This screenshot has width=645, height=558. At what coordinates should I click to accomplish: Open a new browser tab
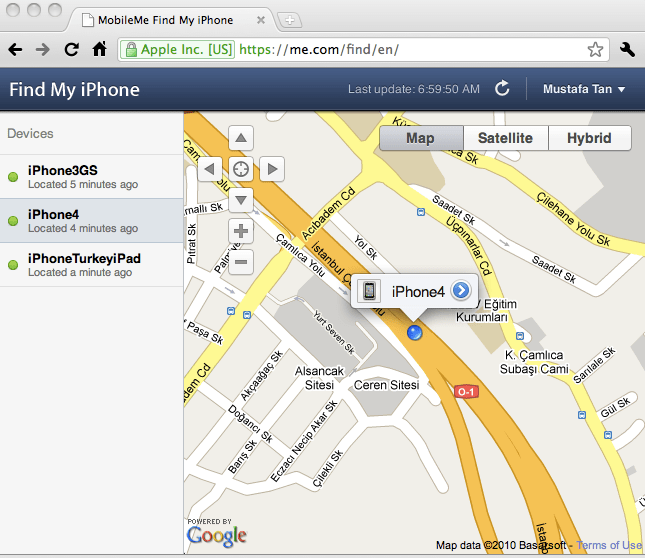[290, 20]
